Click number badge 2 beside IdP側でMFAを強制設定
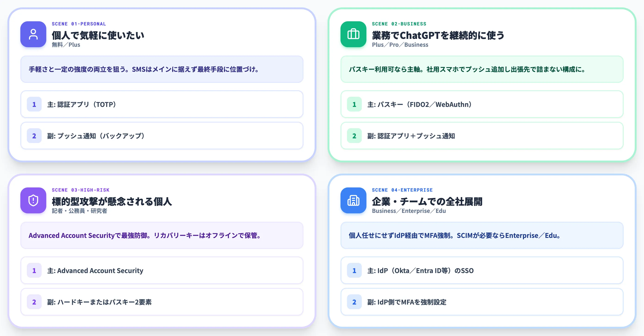The width and height of the screenshot is (644, 336). click(x=354, y=302)
